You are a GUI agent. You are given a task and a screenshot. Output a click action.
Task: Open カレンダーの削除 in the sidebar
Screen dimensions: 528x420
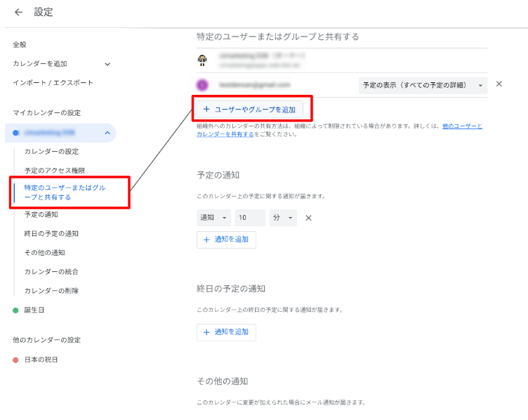(x=51, y=291)
